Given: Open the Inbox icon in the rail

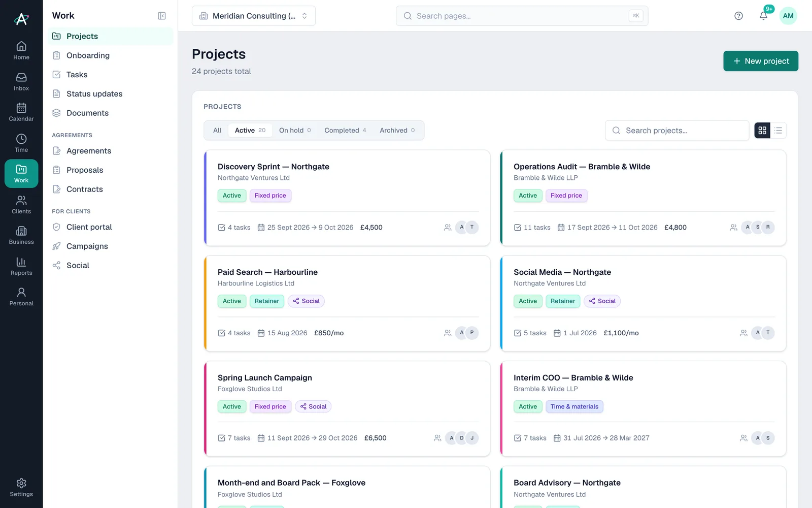Looking at the screenshot, I should tap(21, 82).
